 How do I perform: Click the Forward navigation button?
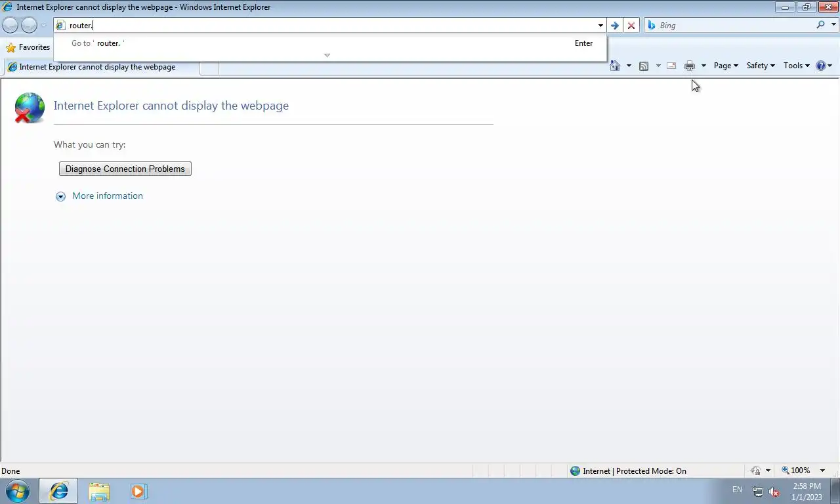pos(29,26)
